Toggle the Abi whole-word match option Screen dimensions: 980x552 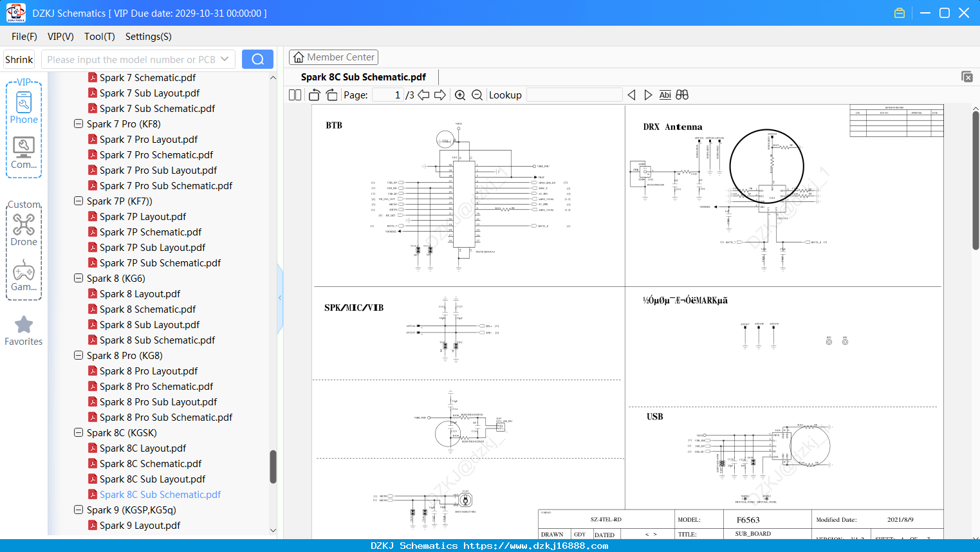(665, 95)
